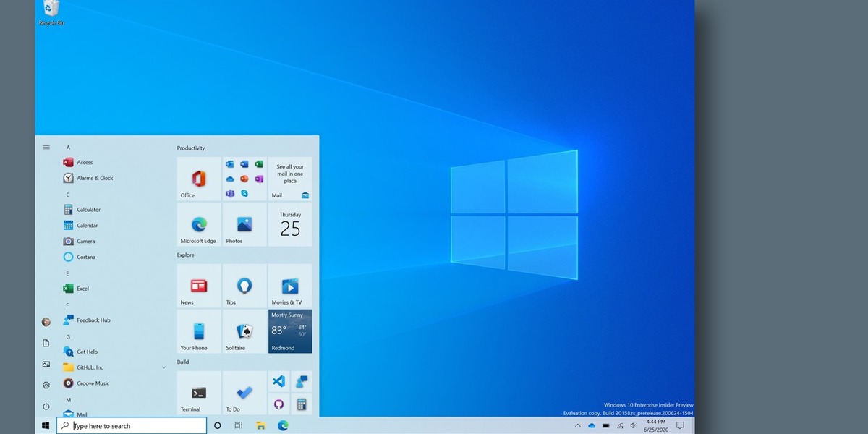Check the weather in Redmond
Image resolution: width=868 pixels, height=434 pixels.
pyautogui.click(x=289, y=331)
